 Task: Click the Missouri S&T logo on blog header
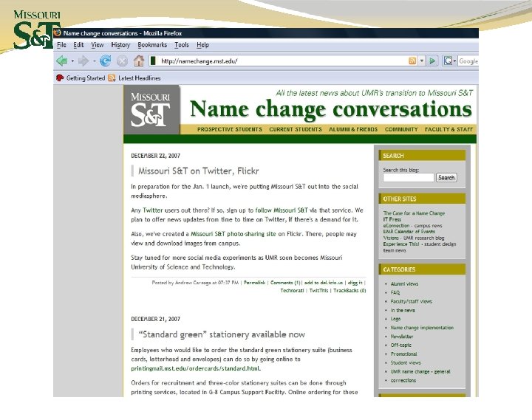point(151,109)
